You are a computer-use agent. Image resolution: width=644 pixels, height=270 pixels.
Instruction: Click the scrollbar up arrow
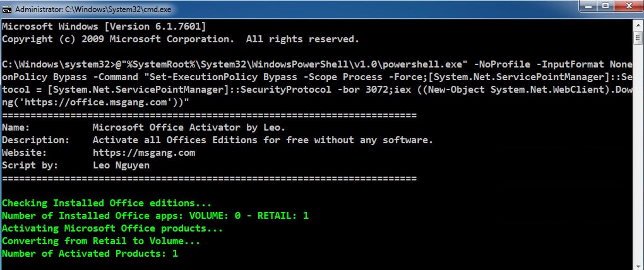(x=638, y=25)
